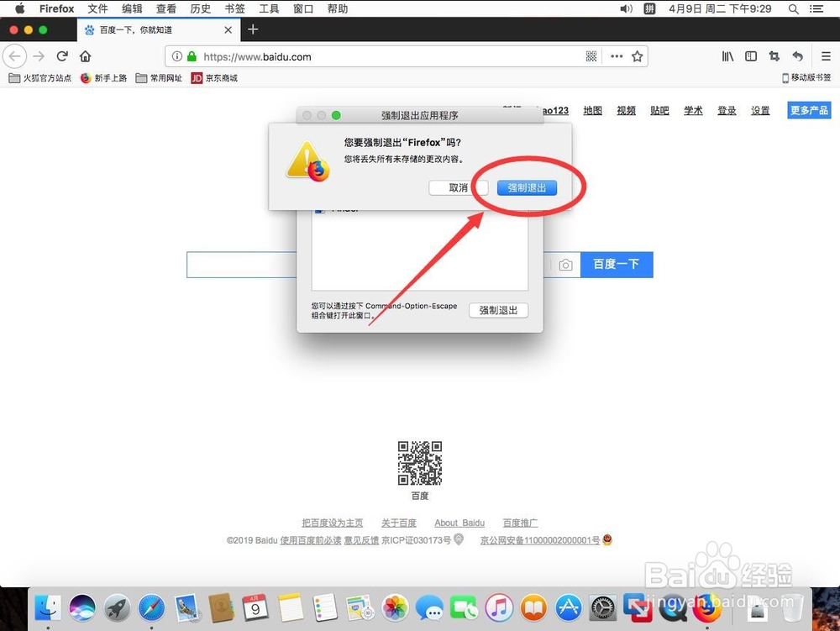Screen dimensions: 840x631
Task: Open the site information icon in address bar
Action: [176, 56]
